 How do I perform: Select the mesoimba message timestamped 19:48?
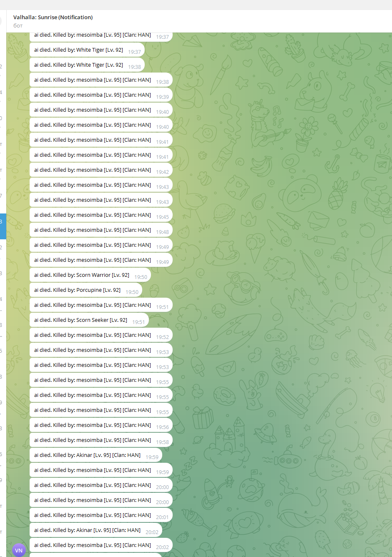click(101, 230)
